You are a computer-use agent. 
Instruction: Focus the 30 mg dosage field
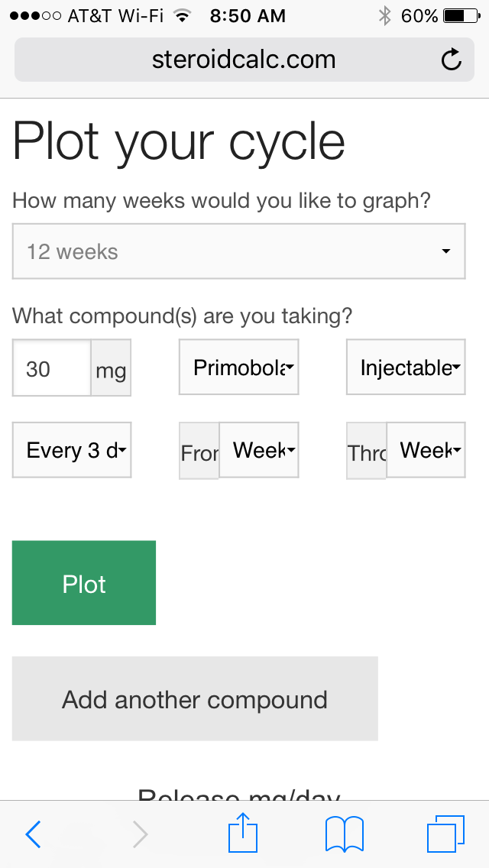coord(52,368)
